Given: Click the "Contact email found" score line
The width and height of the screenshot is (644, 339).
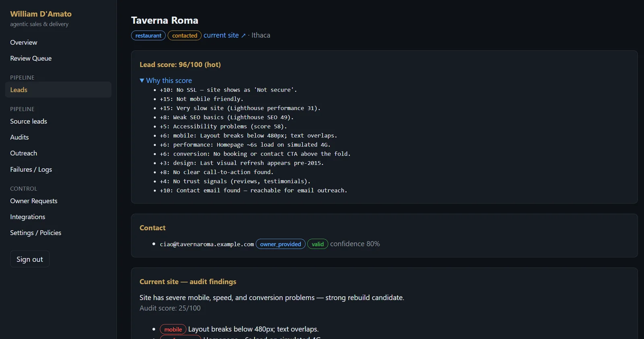Looking at the screenshot, I should [254, 190].
